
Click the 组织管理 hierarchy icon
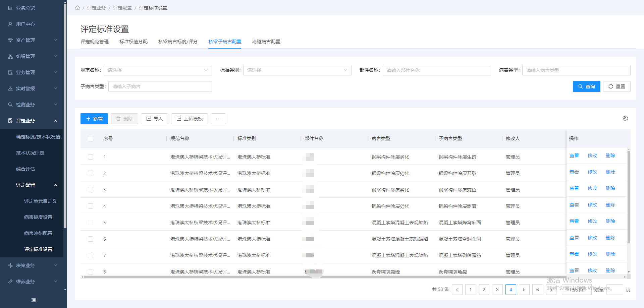click(x=10, y=56)
